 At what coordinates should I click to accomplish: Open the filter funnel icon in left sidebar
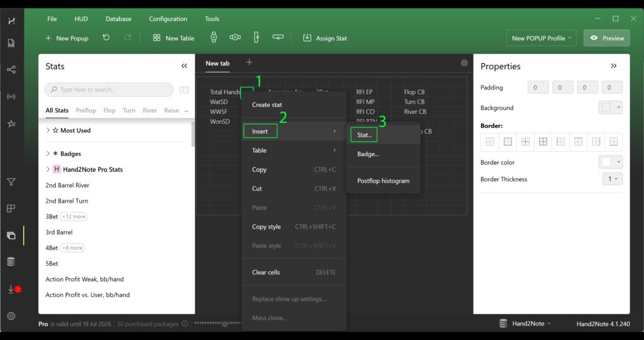[x=11, y=182]
